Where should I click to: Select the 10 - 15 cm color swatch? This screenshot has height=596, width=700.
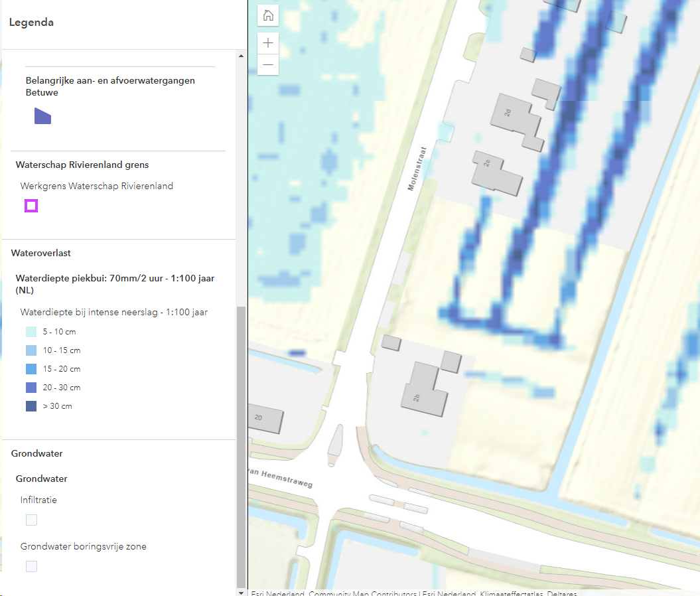(31, 350)
